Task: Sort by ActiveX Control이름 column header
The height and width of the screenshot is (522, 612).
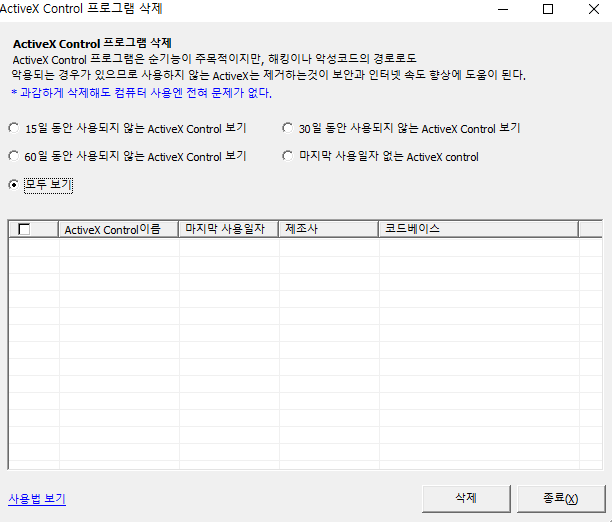Action: click(x=118, y=229)
